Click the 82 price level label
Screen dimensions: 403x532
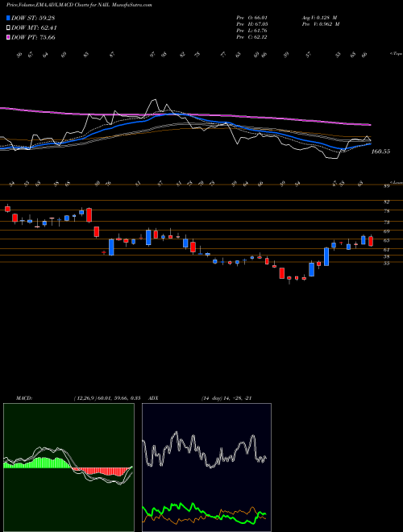387,202
